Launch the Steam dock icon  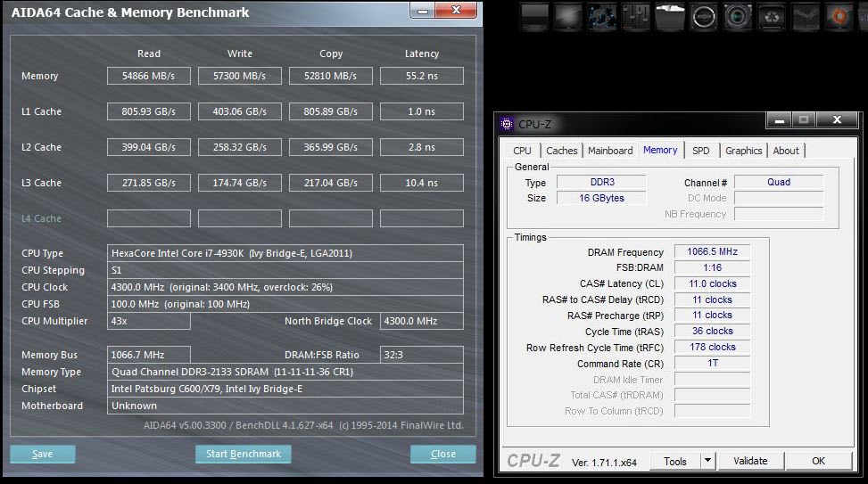tap(806, 16)
